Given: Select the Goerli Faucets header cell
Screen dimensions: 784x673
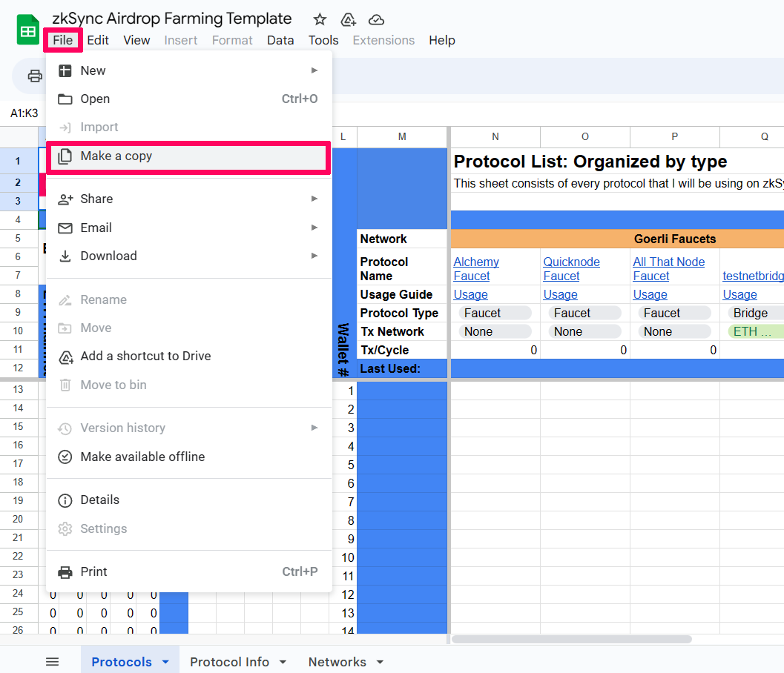Looking at the screenshot, I should tap(618, 239).
